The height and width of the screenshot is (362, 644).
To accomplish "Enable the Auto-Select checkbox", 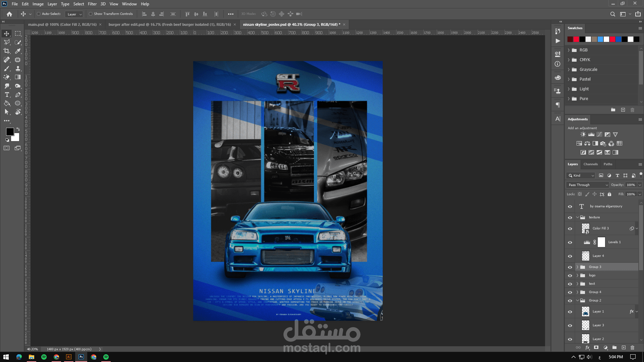I will (39, 14).
